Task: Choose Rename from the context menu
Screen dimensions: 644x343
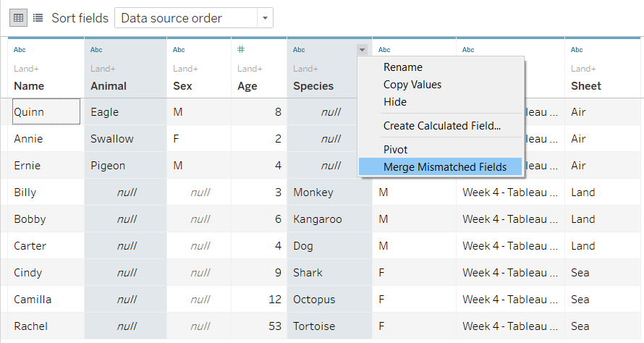Action: 402,67
